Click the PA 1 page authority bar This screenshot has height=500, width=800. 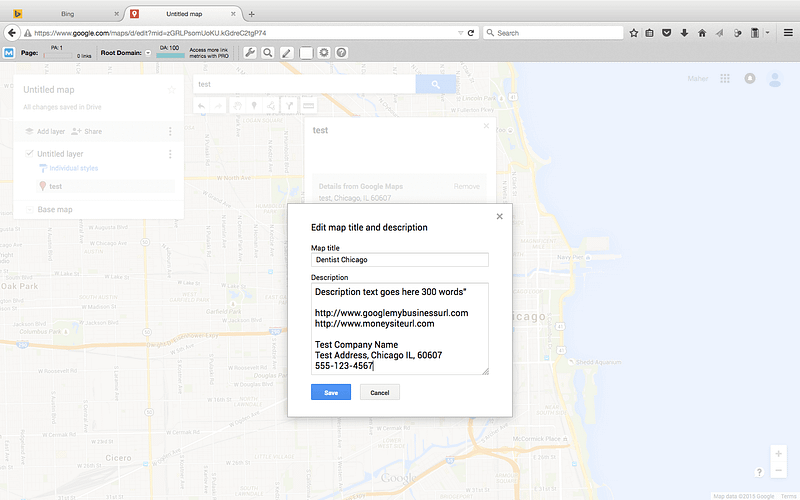pos(57,55)
